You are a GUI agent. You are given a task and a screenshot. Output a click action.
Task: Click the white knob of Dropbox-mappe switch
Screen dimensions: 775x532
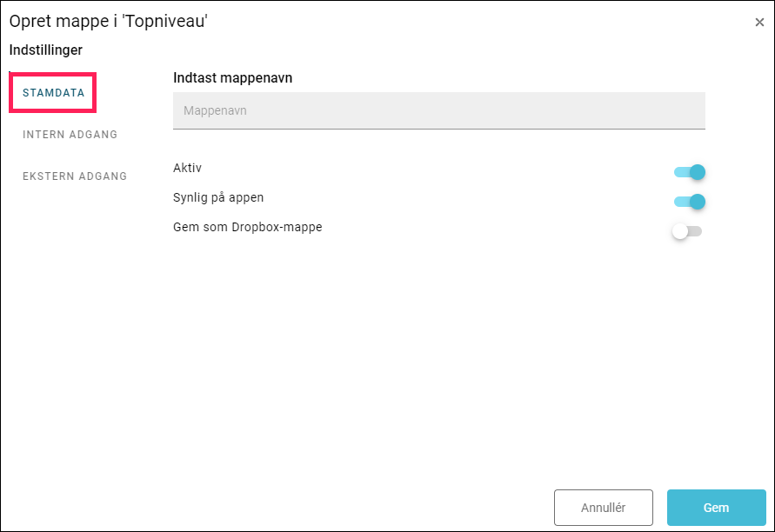click(680, 231)
